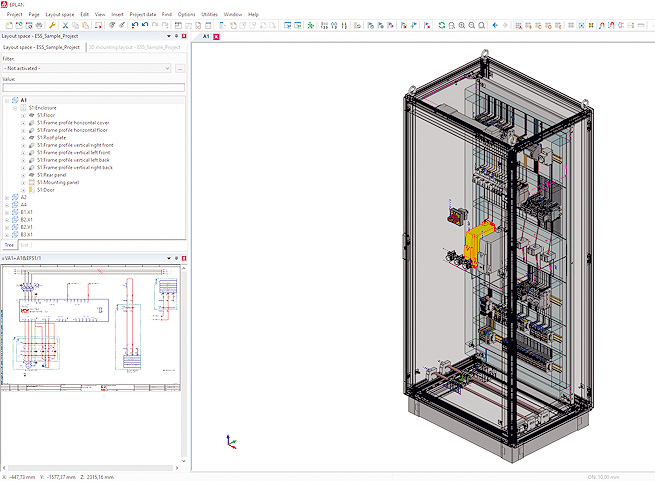Viewport: 655px width, 481px height.
Task: Open the Project data menu
Action: [x=143, y=14]
